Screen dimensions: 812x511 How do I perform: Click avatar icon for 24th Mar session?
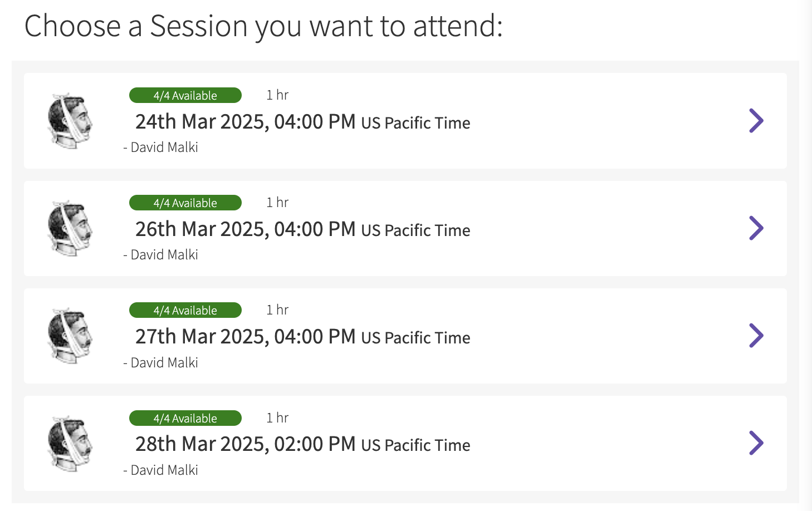pos(70,121)
